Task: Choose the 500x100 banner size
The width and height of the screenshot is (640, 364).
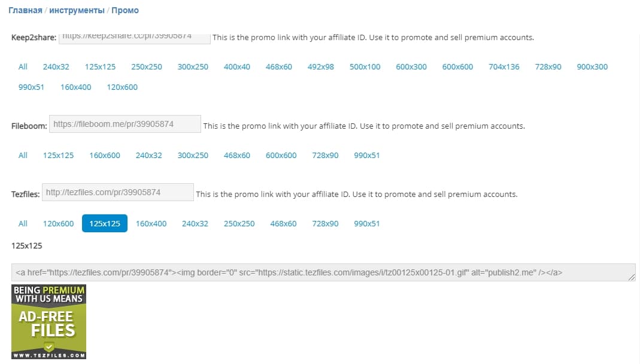Action: click(365, 66)
